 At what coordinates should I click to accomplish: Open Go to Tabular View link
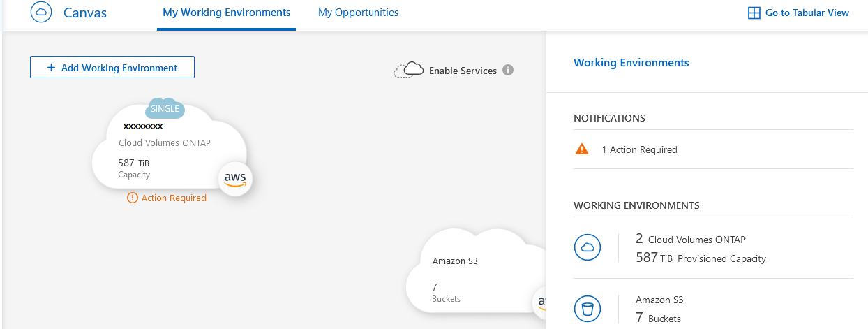click(x=807, y=13)
